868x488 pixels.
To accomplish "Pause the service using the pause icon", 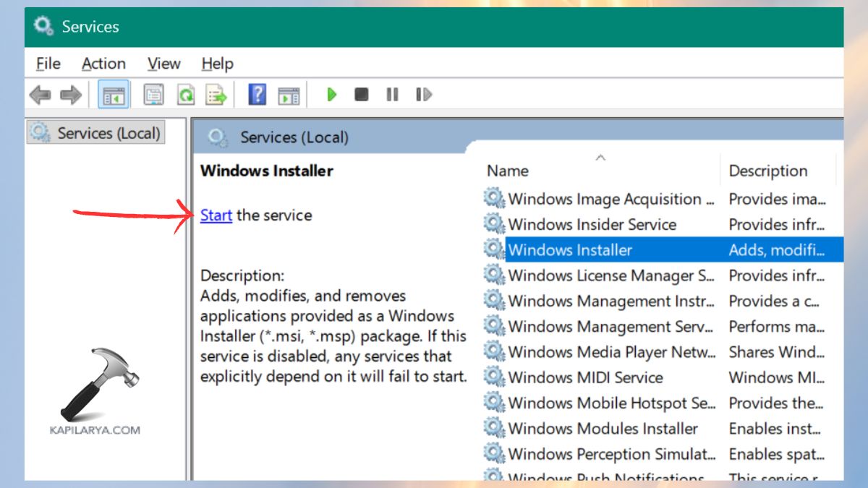I will (x=391, y=94).
